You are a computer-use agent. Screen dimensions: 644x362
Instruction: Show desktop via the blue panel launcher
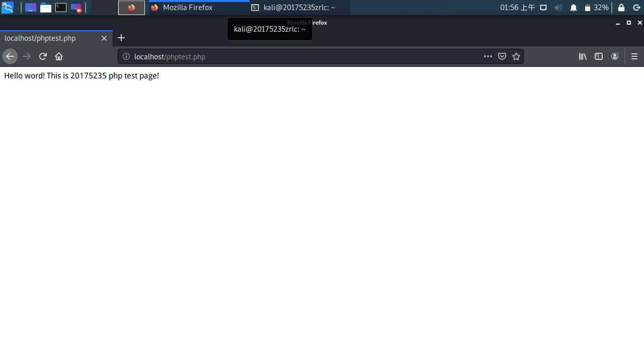click(31, 8)
